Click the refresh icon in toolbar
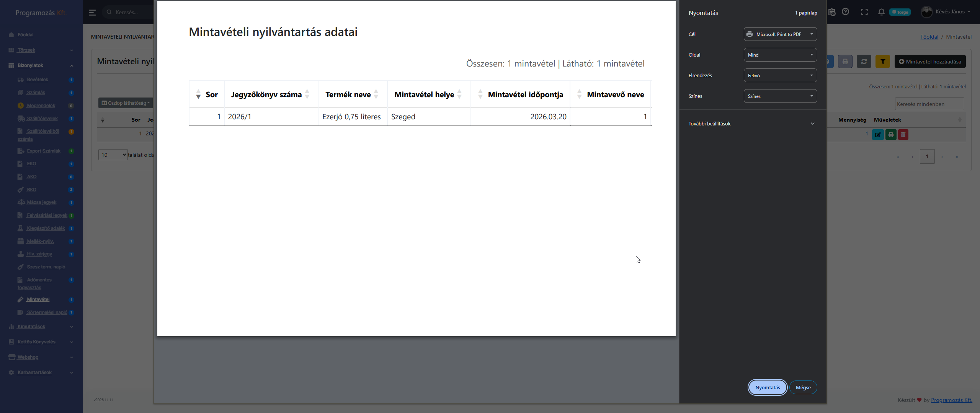 864,62
